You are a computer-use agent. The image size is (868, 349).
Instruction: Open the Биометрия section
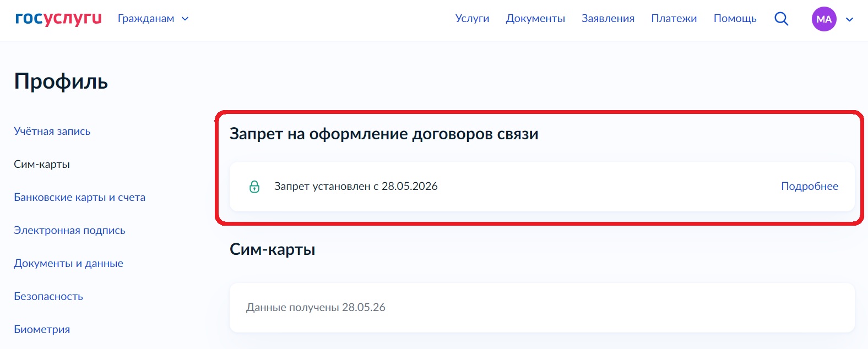pos(42,329)
